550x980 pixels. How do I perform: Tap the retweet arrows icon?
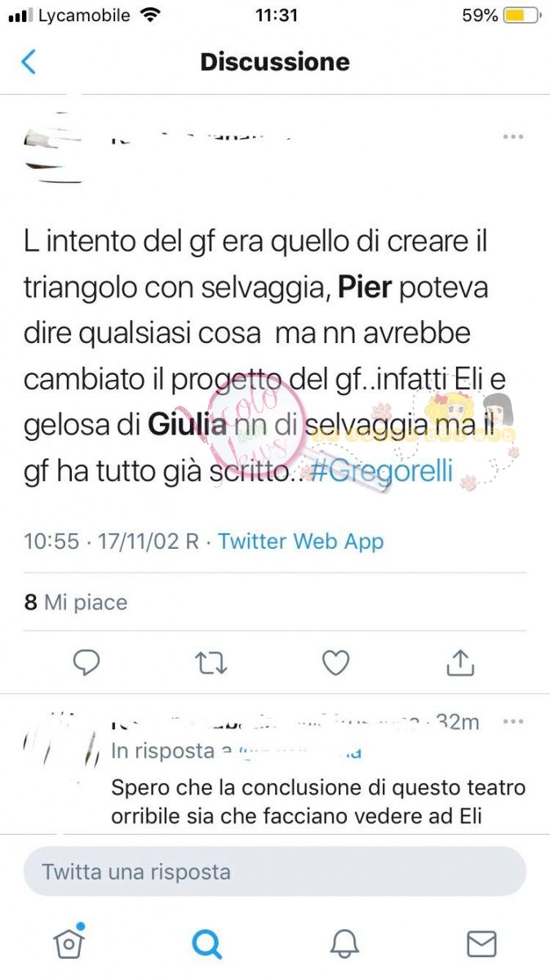(211, 663)
